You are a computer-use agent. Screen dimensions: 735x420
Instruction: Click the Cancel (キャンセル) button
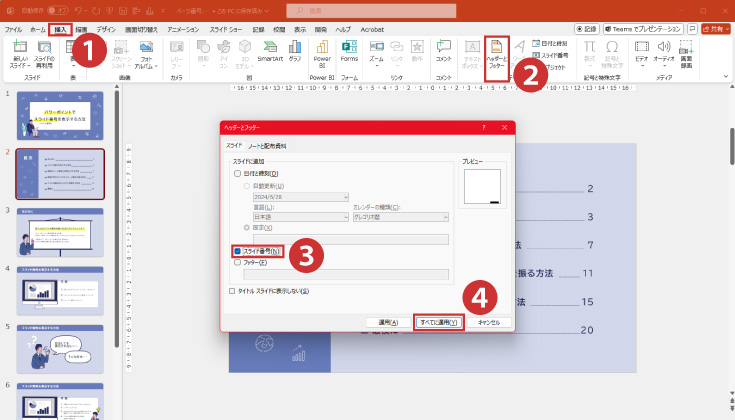(x=489, y=322)
